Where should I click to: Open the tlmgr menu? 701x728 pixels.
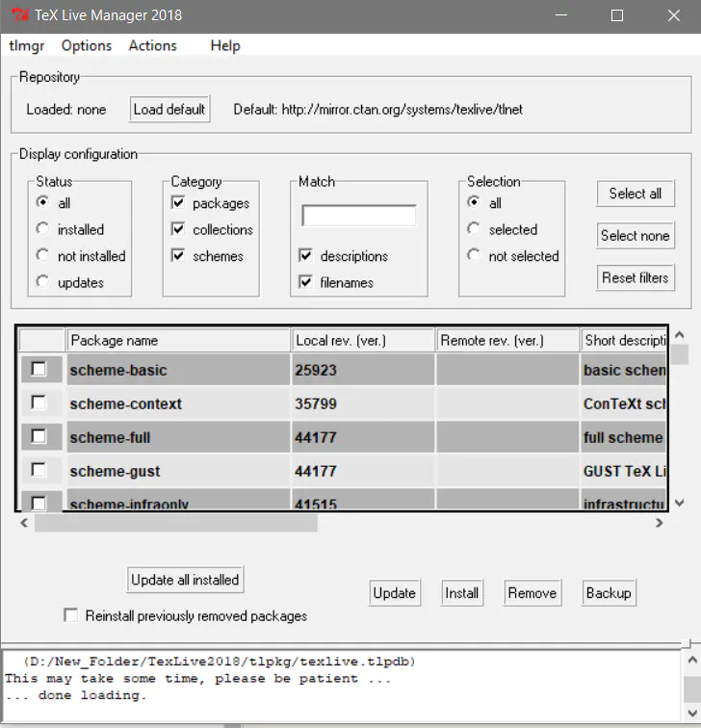[x=26, y=45]
